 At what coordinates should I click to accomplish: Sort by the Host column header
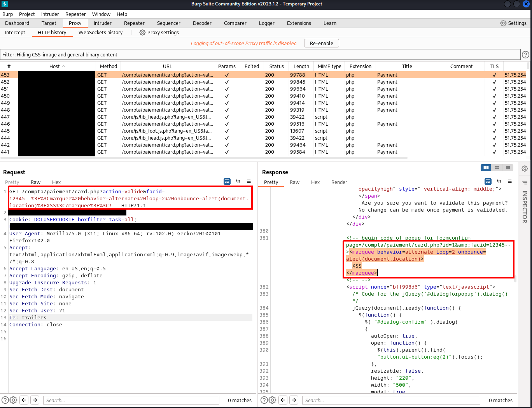click(57, 66)
